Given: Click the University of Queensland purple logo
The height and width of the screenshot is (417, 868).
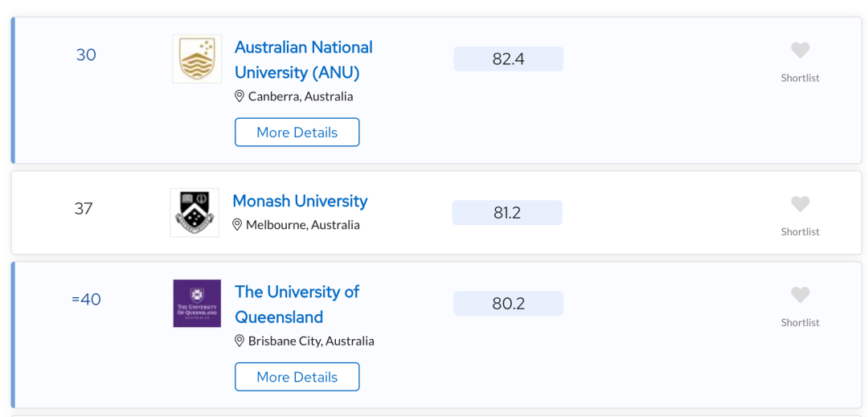Looking at the screenshot, I should click(x=197, y=303).
